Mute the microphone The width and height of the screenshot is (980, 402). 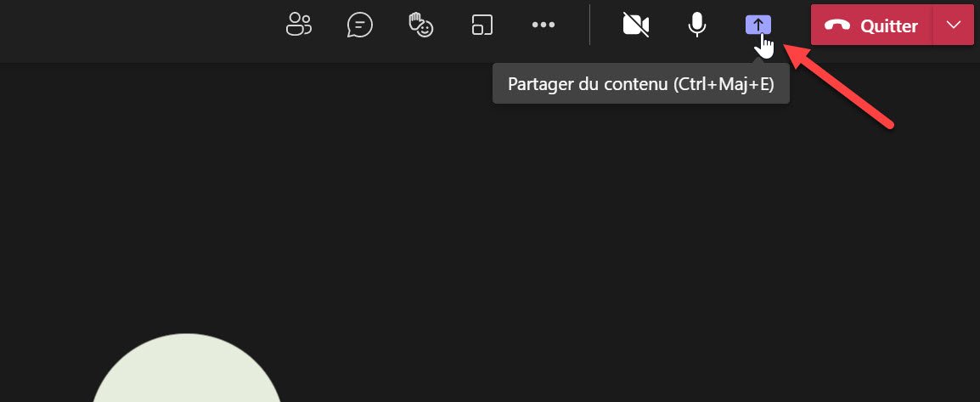(697, 25)
